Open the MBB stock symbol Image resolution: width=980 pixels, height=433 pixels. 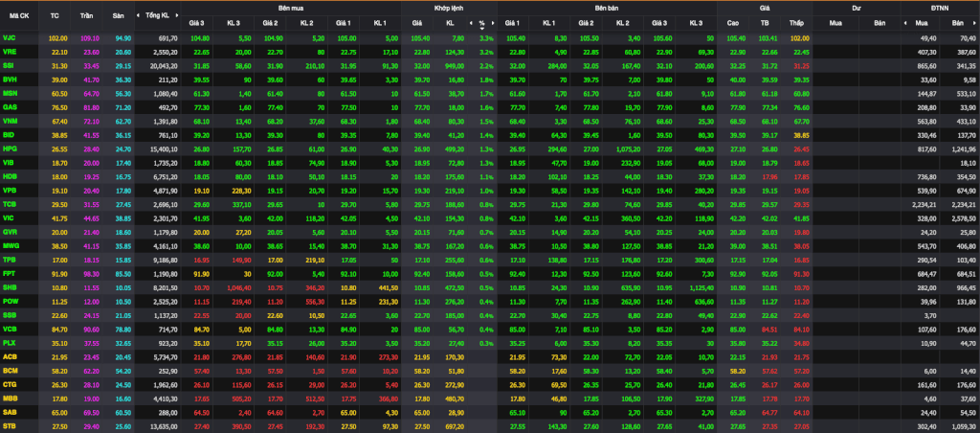10,398
